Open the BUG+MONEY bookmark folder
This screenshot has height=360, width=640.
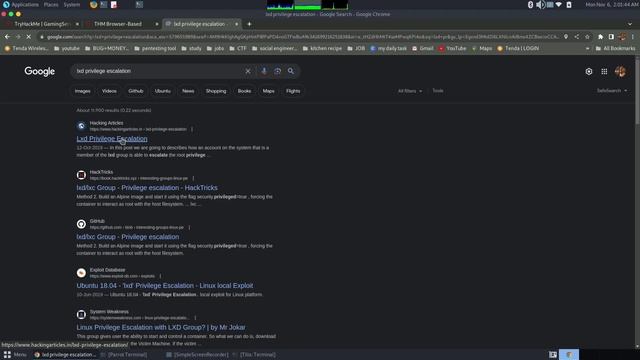point(107,49)
